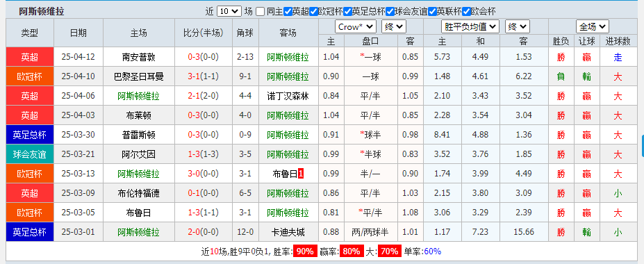Image resolution: width=644 pixels, height=264 pixels.
Task: Click the 让球 column header
Action: click(586, 41)
